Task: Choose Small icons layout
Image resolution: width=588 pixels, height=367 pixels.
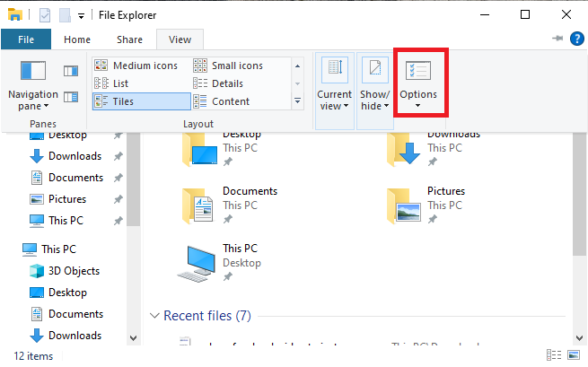Action: (x=228, y=66)
